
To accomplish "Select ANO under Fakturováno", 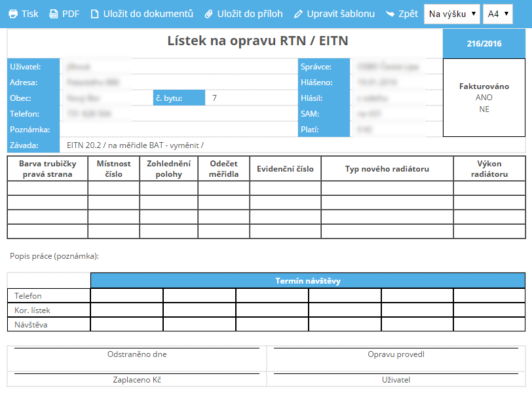I will coord(484,98).
